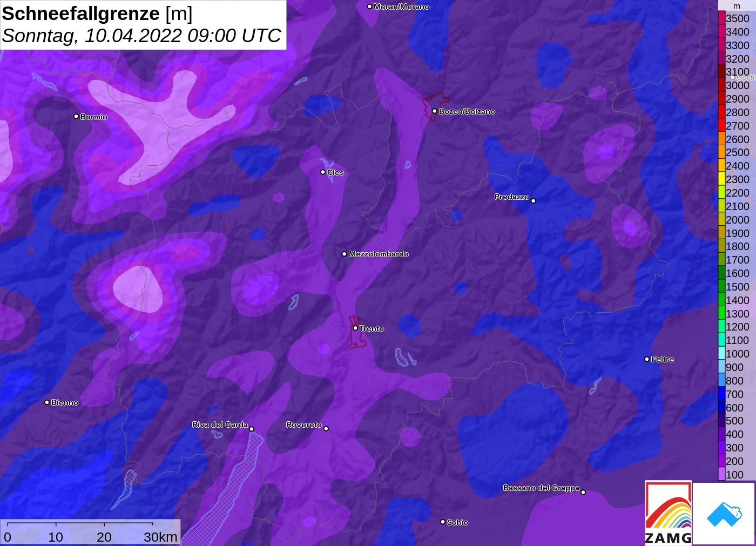Viewport: 756px width, 546px height.
Task: Click the Schneefallgrenze [m] title text
Action: point(97,14)
